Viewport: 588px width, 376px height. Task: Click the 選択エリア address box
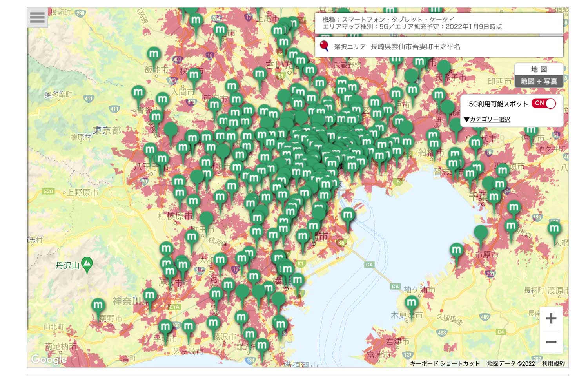tap(439, 47)
